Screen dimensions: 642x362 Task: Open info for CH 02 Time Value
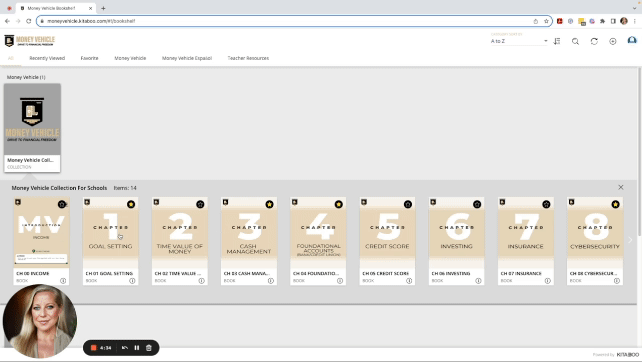click(x=201, y=281)
